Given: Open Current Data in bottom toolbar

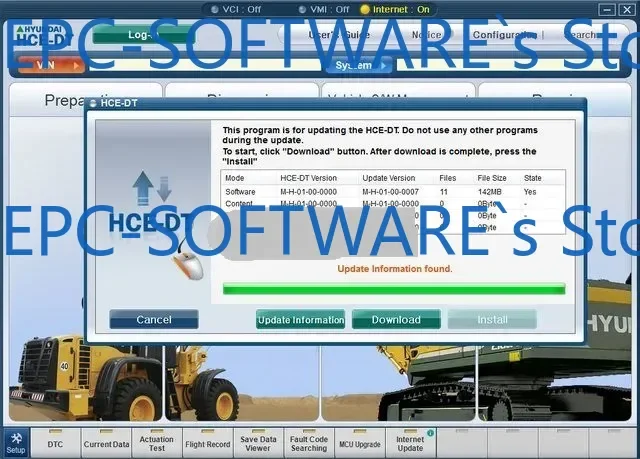Looking at the screenshot, I should click(x=106, y=444).
